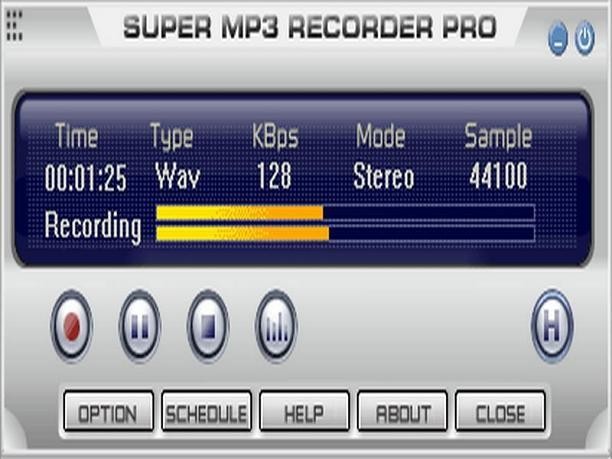Image resolution: width=612 pixels, height=459 pixels.
Task: Click the HELP button
Action: coord(304,411)
